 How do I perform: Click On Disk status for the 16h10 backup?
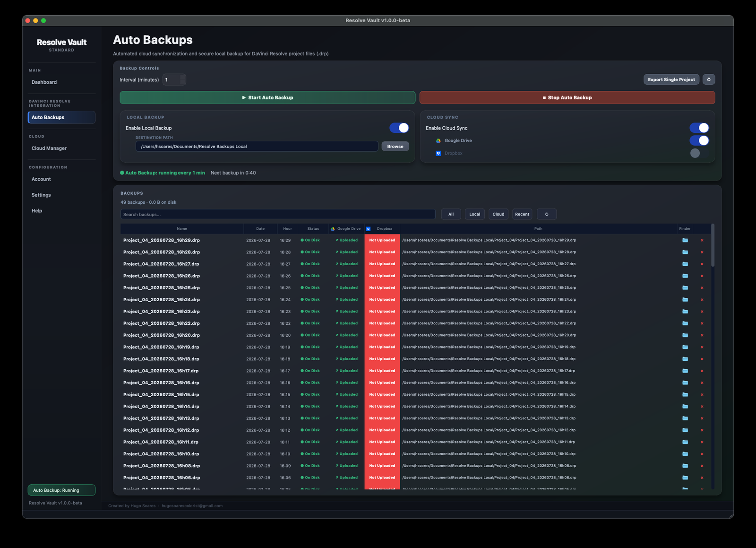point(310,454)
